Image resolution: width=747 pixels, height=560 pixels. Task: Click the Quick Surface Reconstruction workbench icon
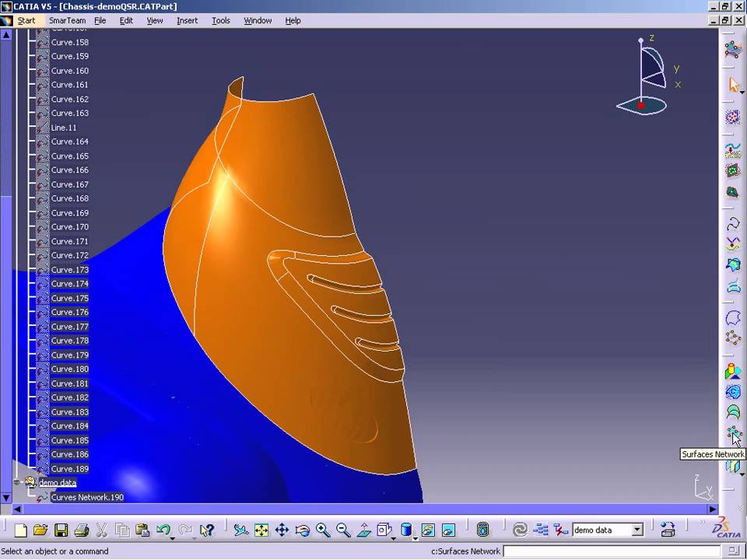click(733, 49)
